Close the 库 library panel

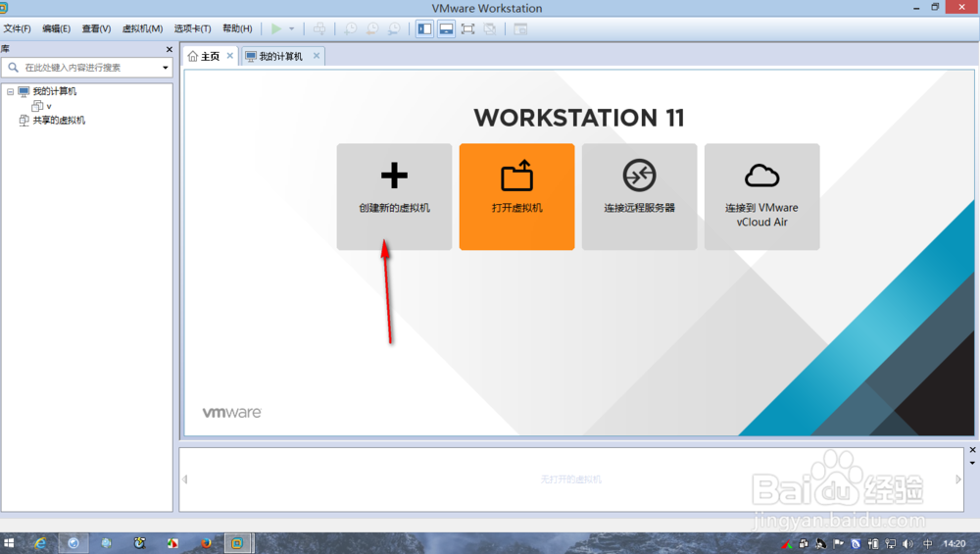click(169, 49)
